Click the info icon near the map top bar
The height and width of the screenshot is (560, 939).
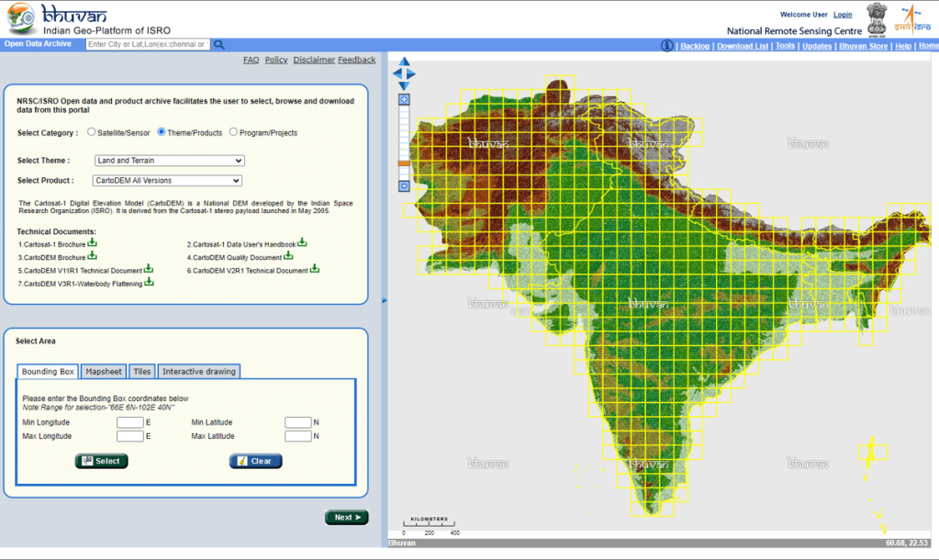point(665,45)
